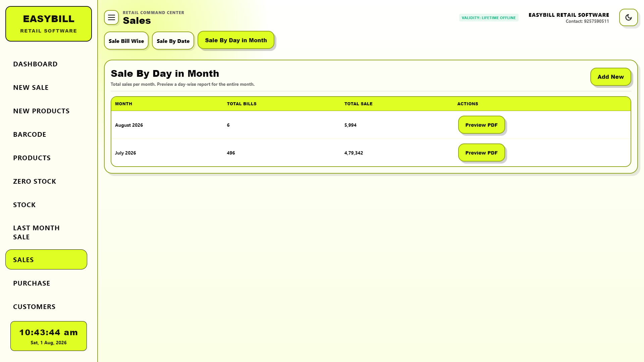Switch to Sale By Date tab
Viewport: 644px width, 362px height.
click(173, 41)
